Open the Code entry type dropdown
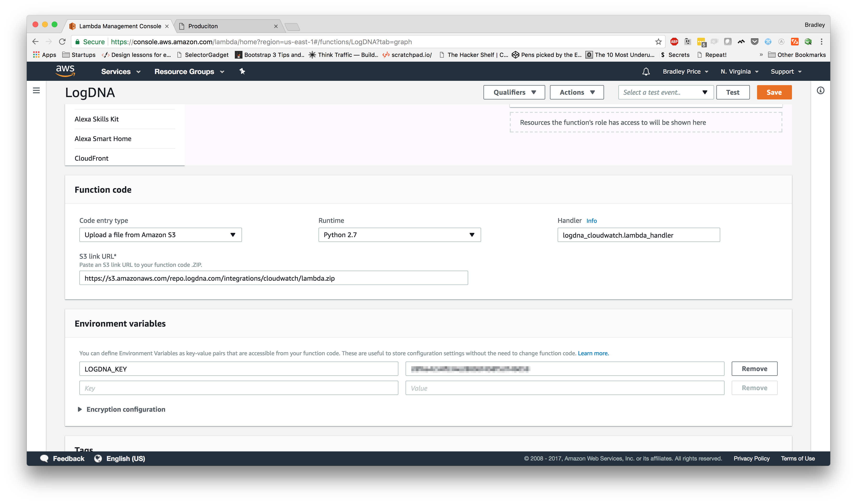 160,235
